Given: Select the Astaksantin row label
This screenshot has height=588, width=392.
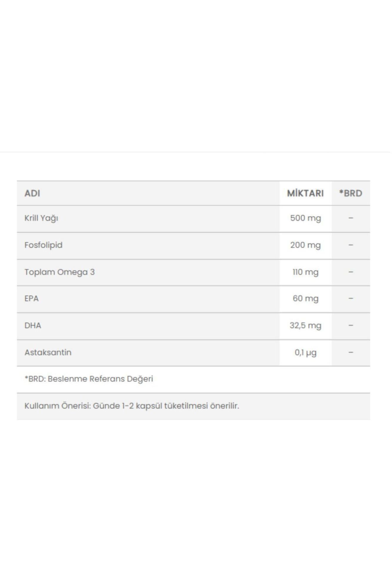Looking at the screenshot, I should [x=48, y=353].
